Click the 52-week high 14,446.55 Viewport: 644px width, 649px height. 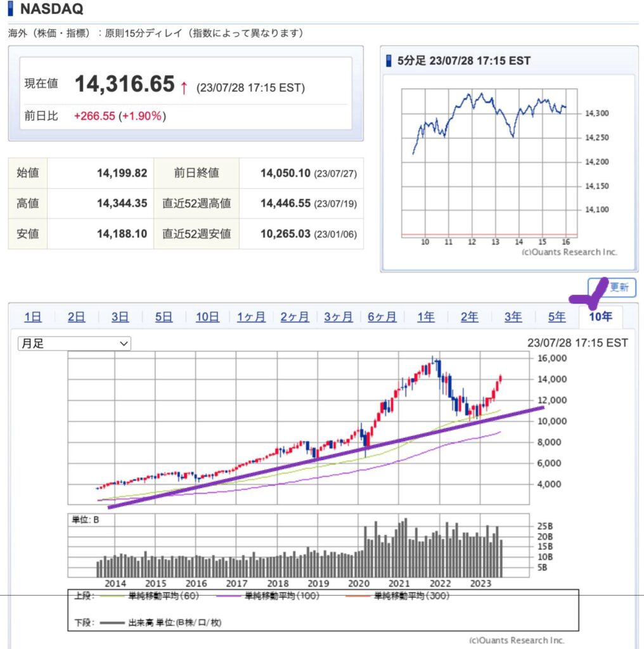pyautogui.click(x=285, y=203)
